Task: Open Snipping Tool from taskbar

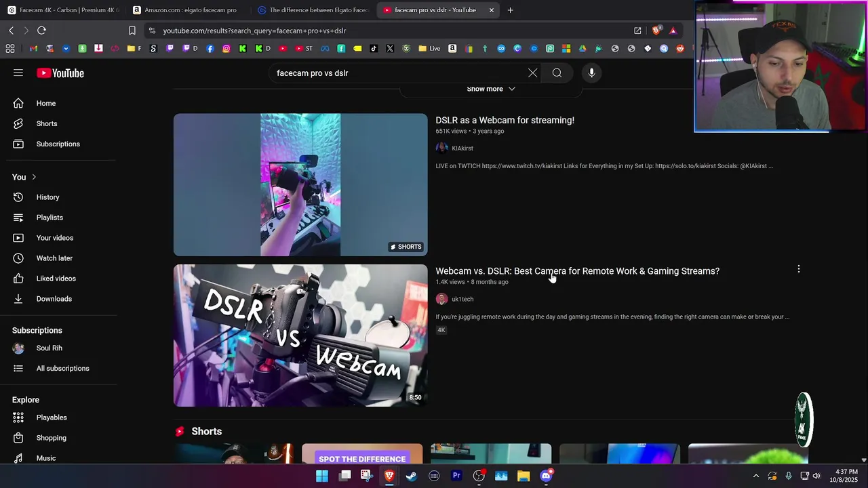Action: pyautogui.click(x=367, y=476)
